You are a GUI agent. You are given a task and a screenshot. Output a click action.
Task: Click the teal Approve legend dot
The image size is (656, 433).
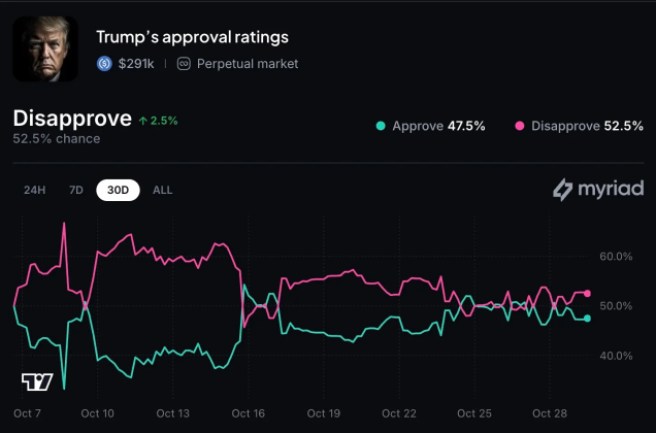point(380,126)
